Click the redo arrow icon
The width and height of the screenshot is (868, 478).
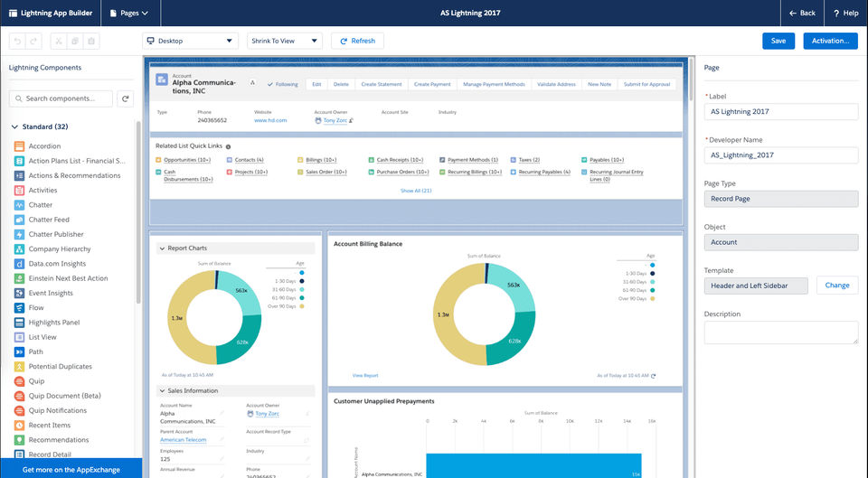33,41
